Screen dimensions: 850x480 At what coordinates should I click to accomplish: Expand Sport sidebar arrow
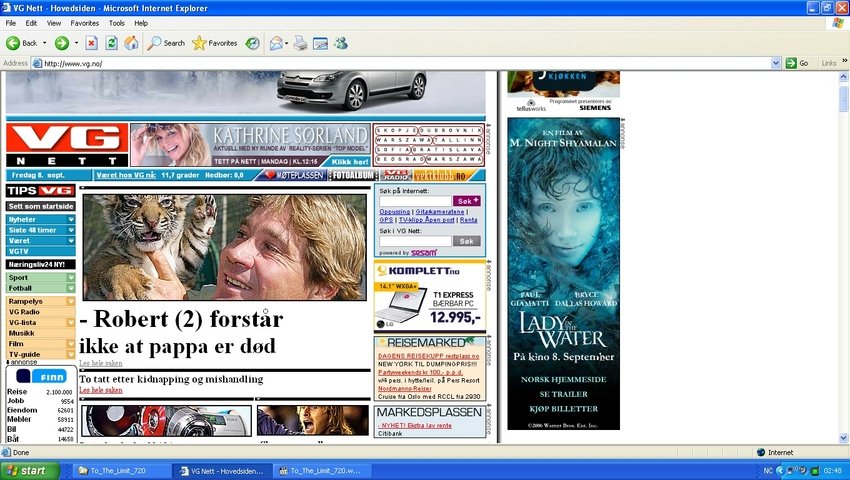point(70,277)
